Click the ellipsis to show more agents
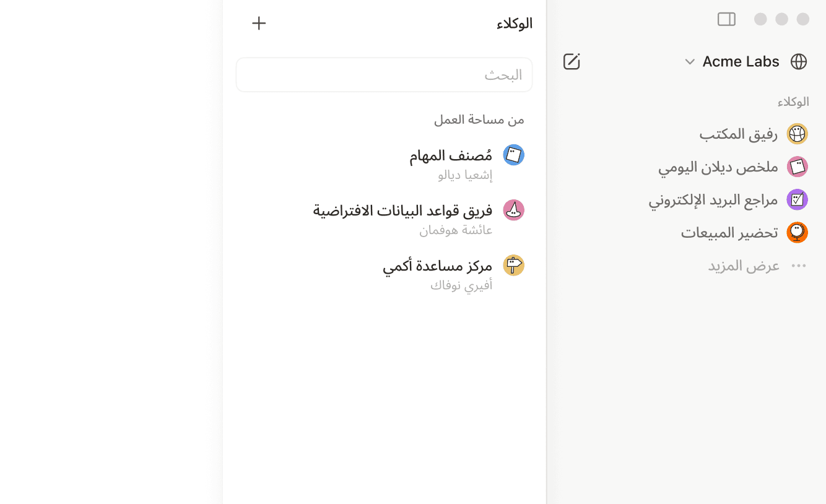The width and height of the screenshot is (826, 504). point(798,265)
